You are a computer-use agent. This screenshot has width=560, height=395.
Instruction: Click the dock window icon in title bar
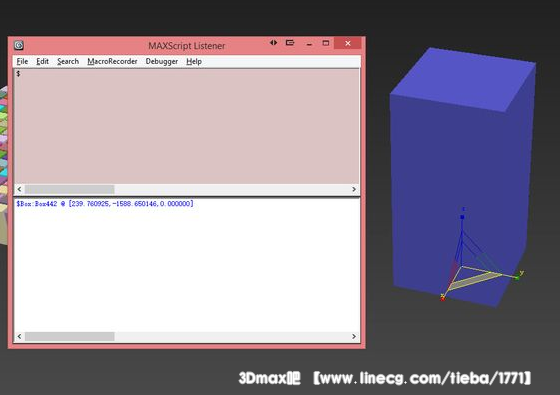[x=290, y=43]
